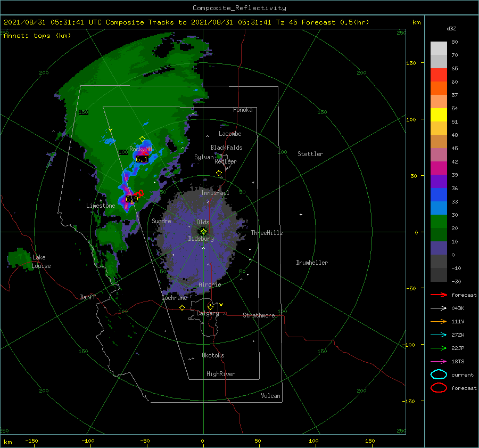Viewport: 479px width, 448px height.
Task: Click the HighRiver town label
Action: pos(221,374)
